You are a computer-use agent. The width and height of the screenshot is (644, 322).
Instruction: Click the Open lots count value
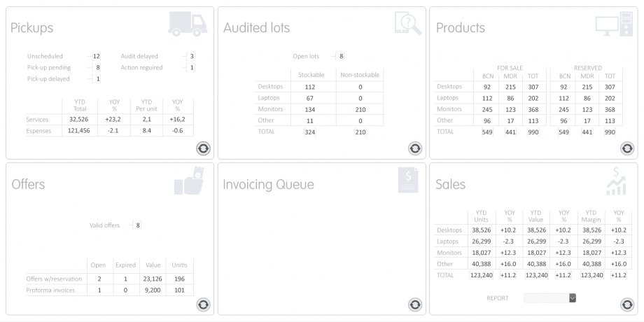(341, 56)
